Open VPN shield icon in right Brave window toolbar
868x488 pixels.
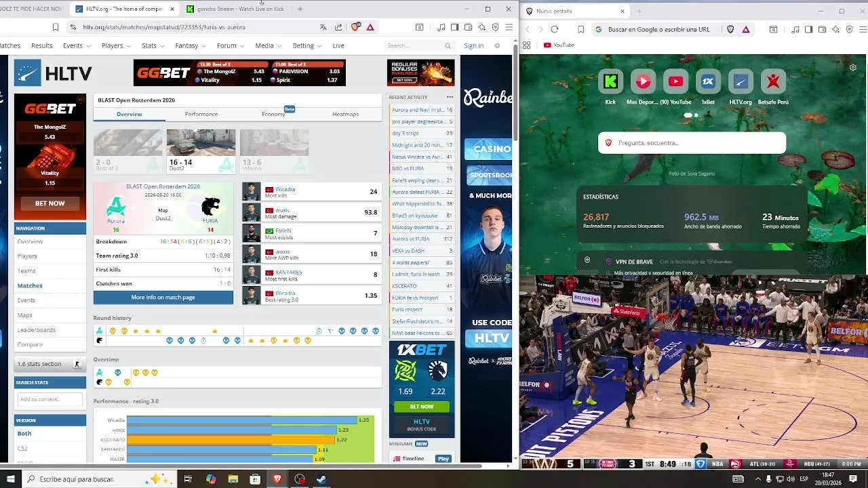pyautogui.click(x=849, y=29)
